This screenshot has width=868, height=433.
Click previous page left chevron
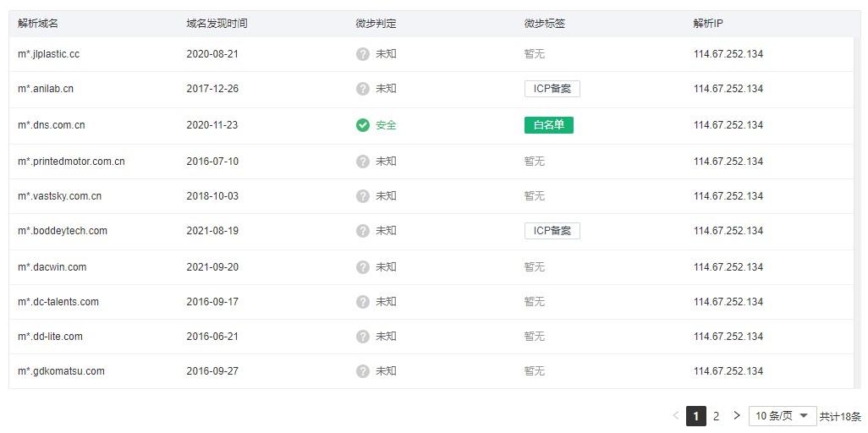tap(675, 416)
